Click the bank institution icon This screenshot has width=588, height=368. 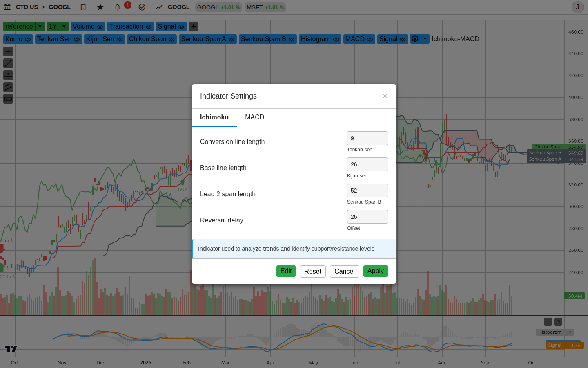click(x=7, y=7)
